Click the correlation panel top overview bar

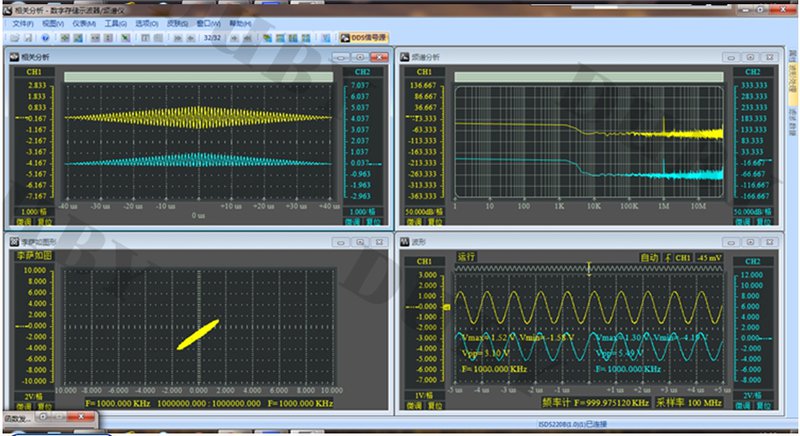click(198, 77)
